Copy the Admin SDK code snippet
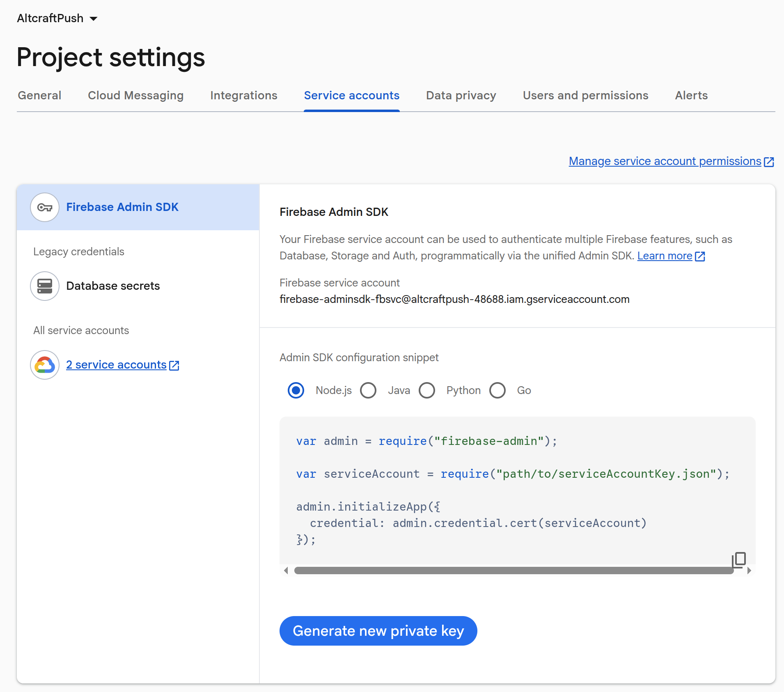 point(739,559)
